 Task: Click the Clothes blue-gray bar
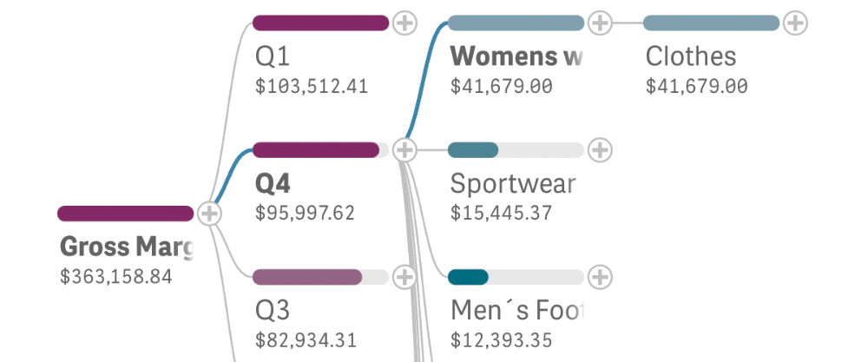711,23
